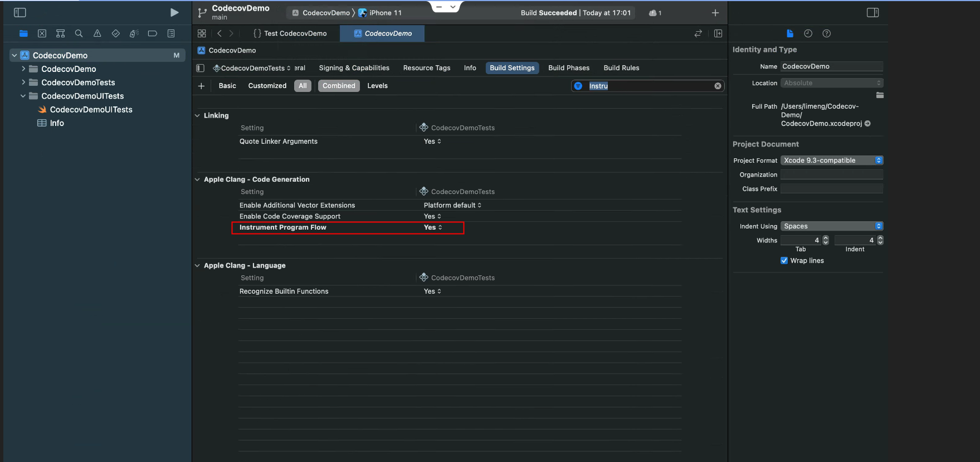Switch to Levels view toggle
The width and height of the screenshot is (980, 462).
[377, 86]
